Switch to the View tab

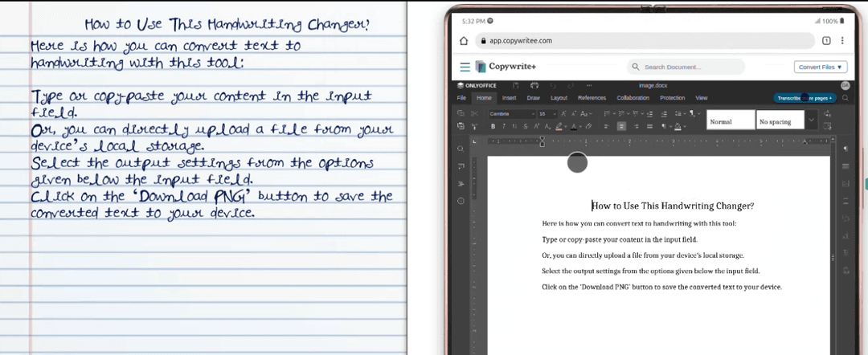[702, 98]
